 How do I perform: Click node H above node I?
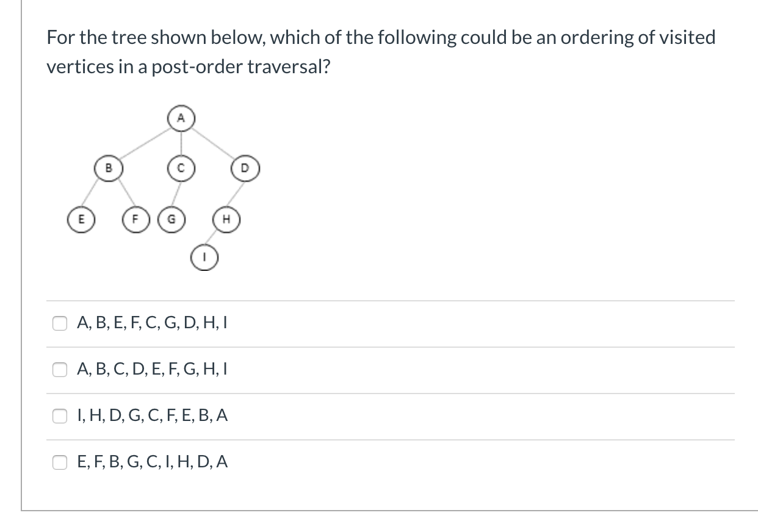226,218
